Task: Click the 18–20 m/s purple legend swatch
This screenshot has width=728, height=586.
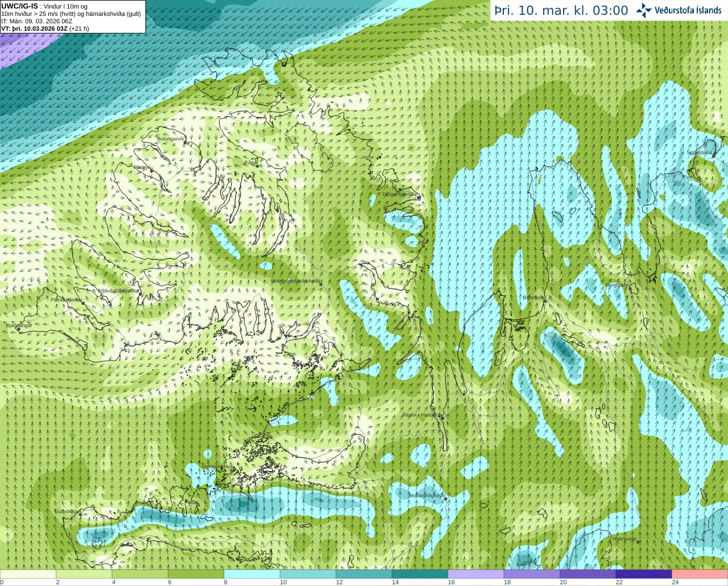Action: 532,574
